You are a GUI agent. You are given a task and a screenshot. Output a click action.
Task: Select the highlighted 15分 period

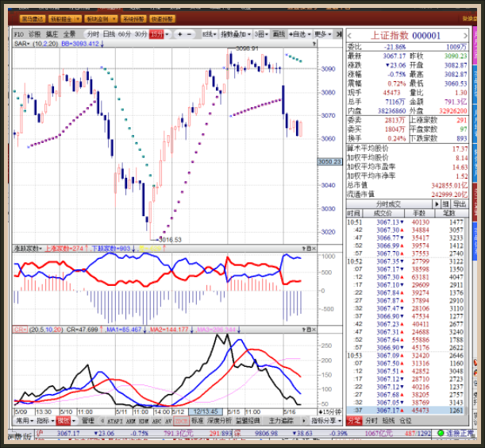156,34
